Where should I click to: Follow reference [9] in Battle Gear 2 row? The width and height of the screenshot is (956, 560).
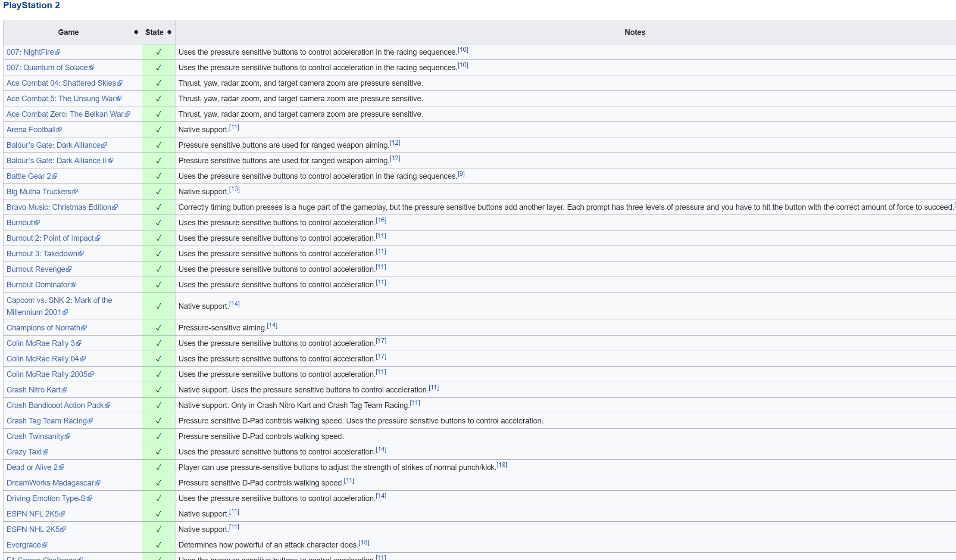pos(461,174)
